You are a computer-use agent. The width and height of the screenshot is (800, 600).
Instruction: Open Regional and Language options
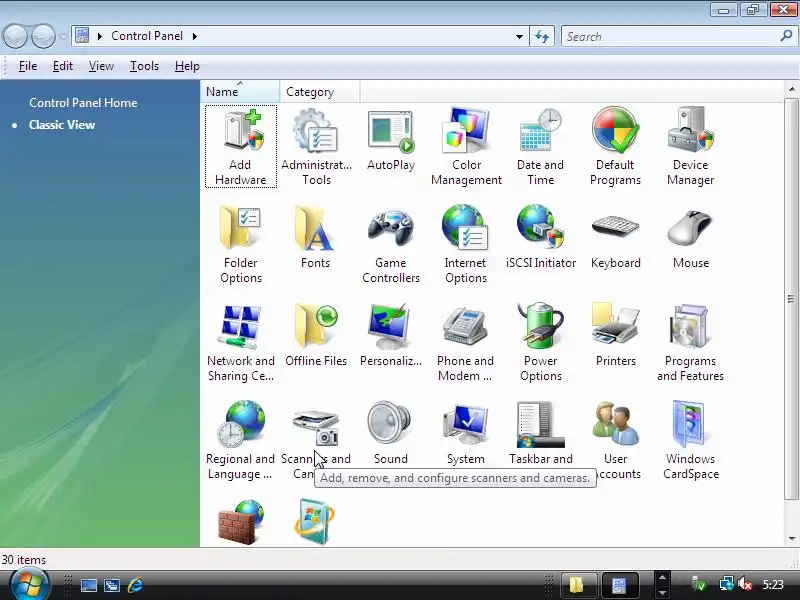point(241,440)
